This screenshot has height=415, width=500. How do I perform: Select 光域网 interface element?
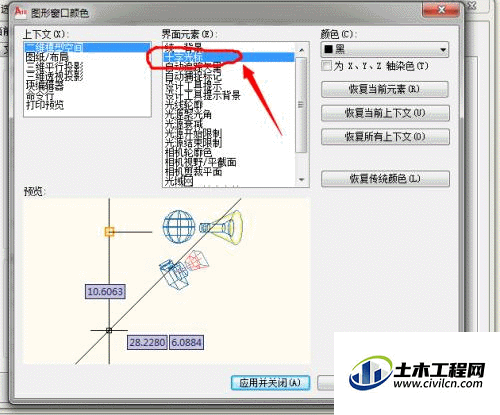click(x=229, y=181)
